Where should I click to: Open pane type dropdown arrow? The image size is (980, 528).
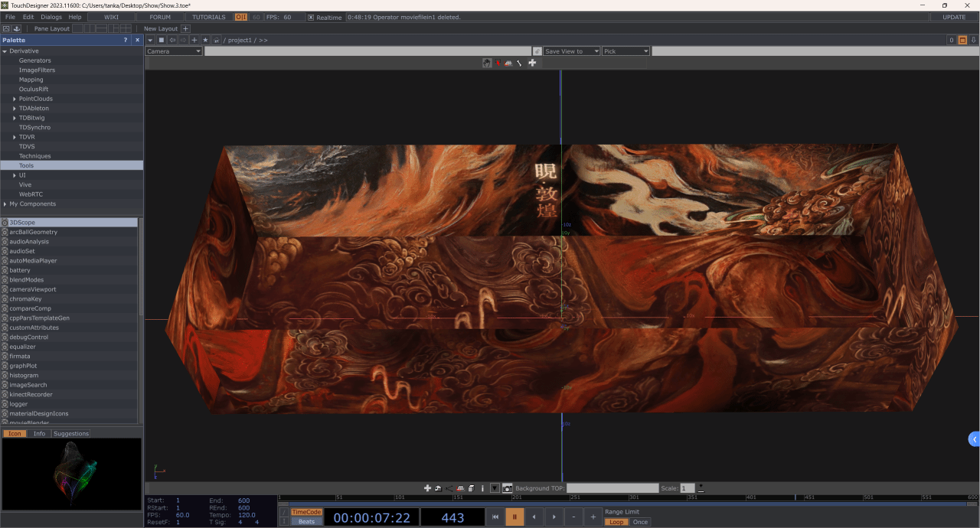click(151, 40)
